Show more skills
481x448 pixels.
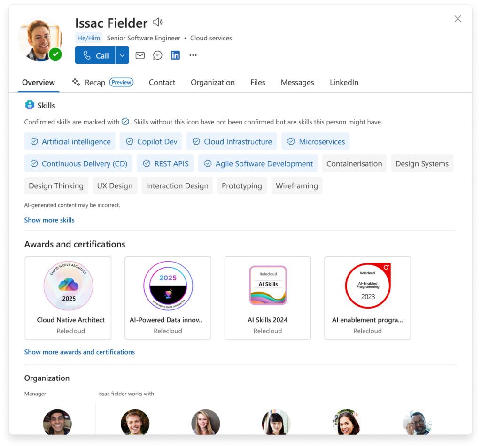[x=49, y=220]
